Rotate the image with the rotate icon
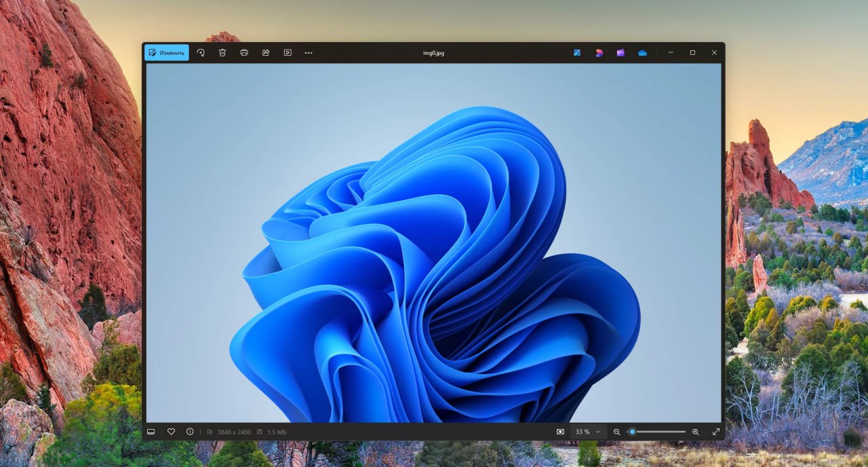The image size is (868, 467). click(201, 53)
